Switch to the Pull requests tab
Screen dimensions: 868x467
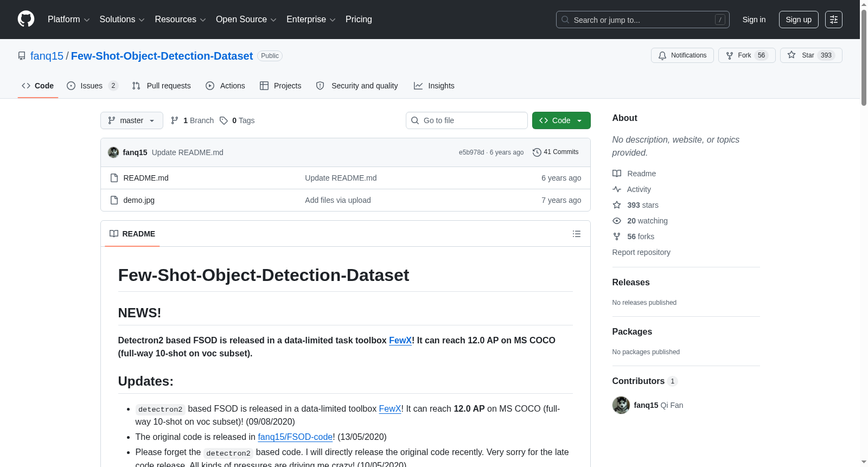[162, 86]
